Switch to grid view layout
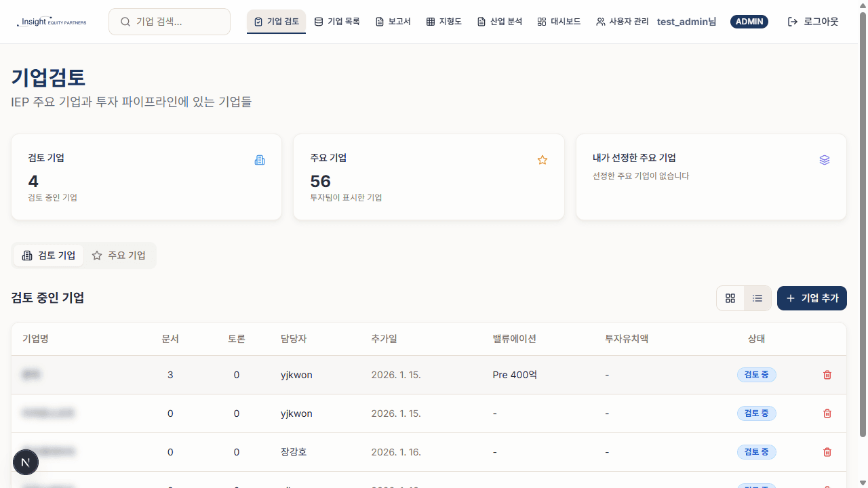This screenshot has width=868, height=488. tap(730, 298)
